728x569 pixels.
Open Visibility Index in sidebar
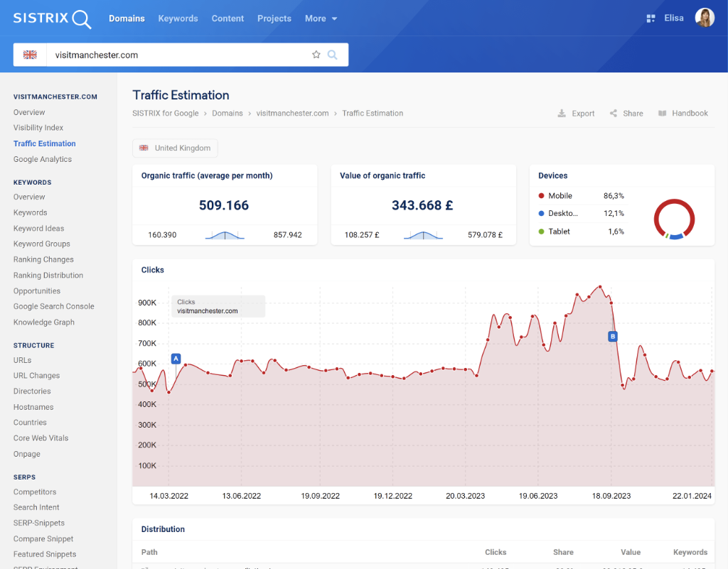pyautogui.click(x=38, y=128)
